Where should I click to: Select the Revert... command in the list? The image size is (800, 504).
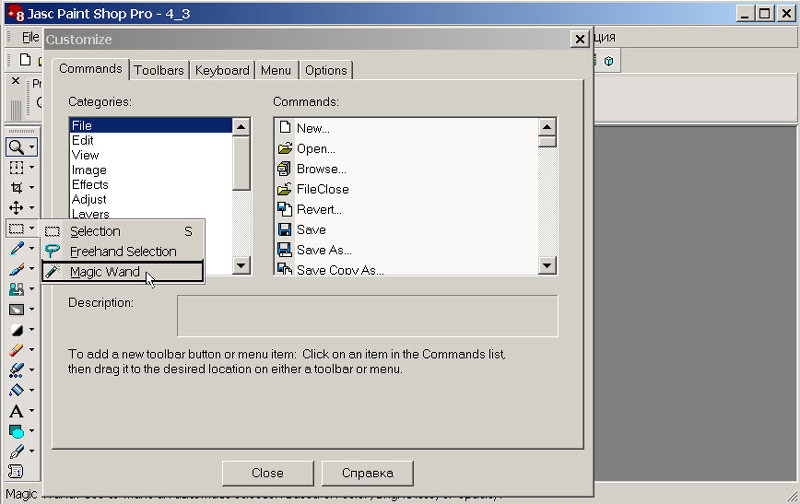(319, 210)
